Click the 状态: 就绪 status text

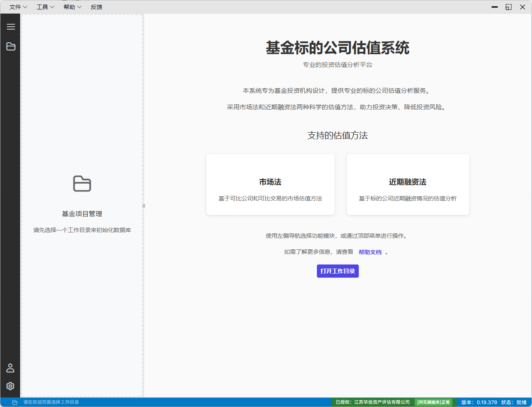pos(514,402)
